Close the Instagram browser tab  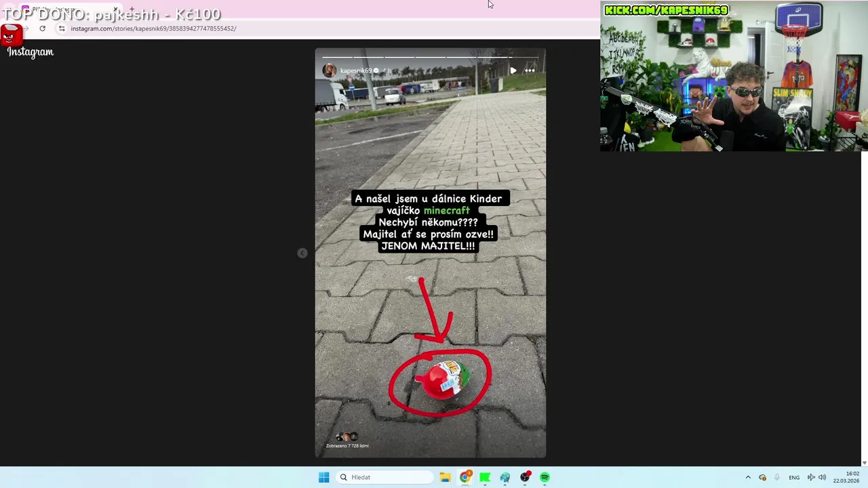pos(115,9)
